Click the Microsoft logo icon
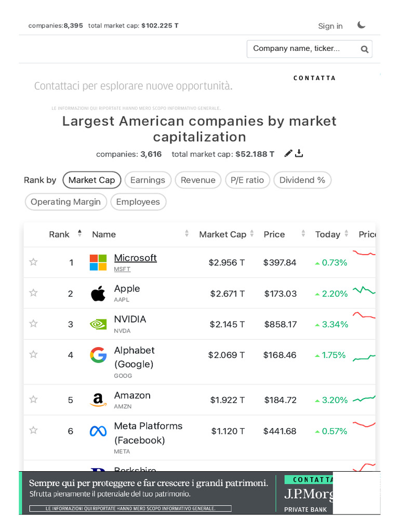The width and height of the screenshot is (399, 532). tap(98, 262)
